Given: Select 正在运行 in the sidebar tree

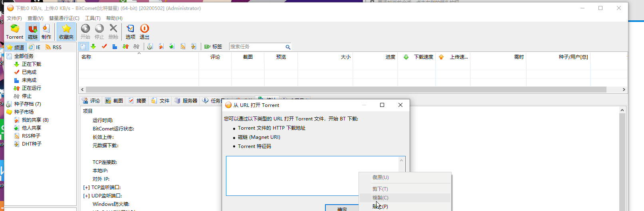Looking at the screenshot, I should [x=32, y=88].
